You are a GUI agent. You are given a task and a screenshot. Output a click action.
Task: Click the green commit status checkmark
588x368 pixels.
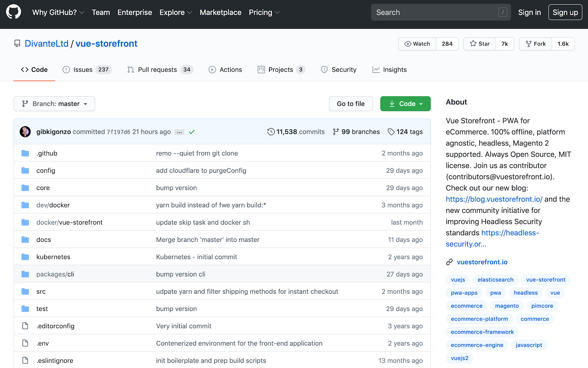[191, 132]
